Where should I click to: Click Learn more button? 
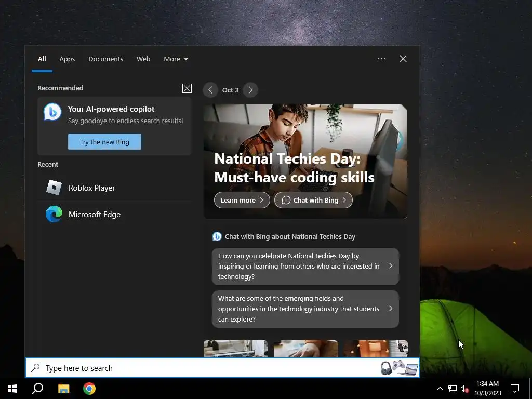(242, 200)
